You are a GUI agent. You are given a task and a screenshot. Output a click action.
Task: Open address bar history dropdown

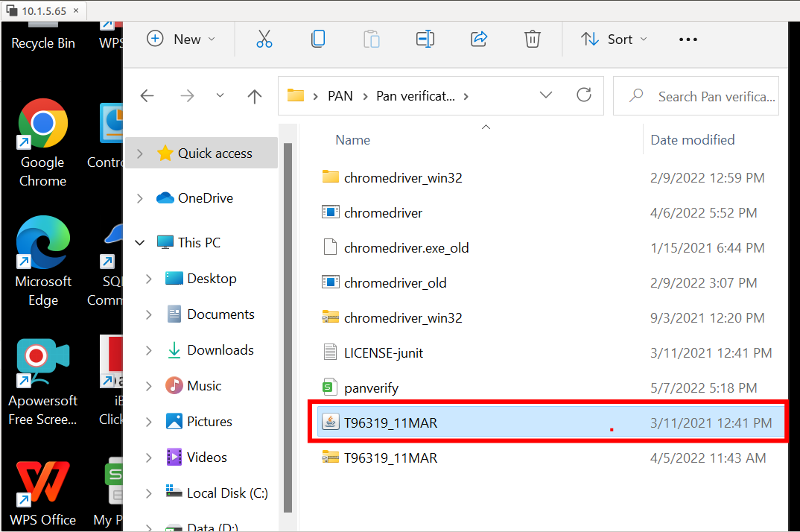[x=546, y=95]
